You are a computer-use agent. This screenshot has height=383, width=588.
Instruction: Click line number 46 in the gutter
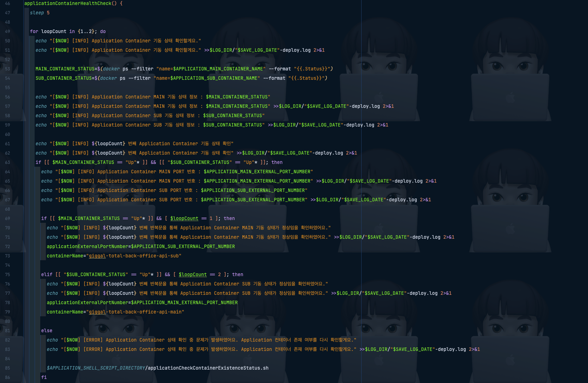coord(7,3)
